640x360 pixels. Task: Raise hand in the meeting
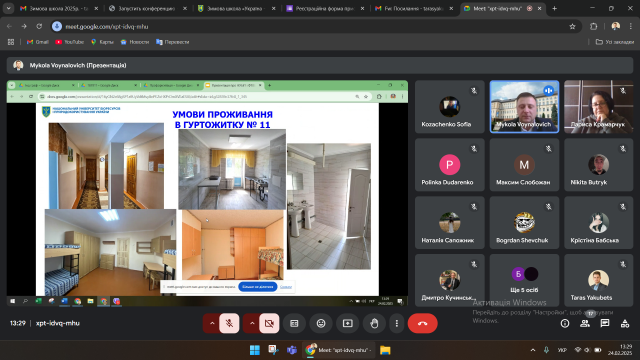[x=374, y=323]
